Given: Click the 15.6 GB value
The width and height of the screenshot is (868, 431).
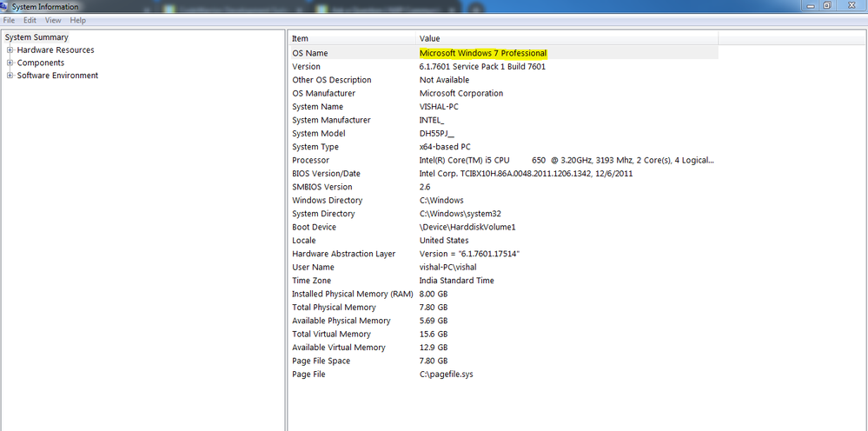Looking at the screenshot, I should click(x=434, y=334).
